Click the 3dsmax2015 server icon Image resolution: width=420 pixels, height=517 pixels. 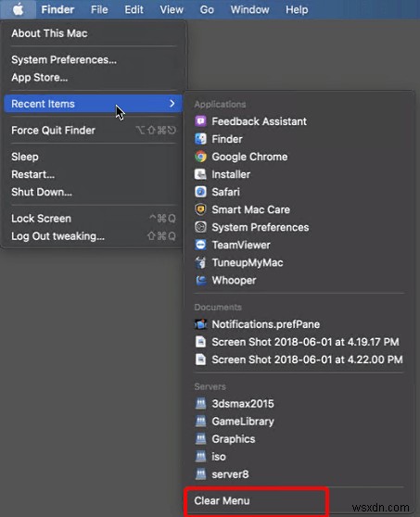click(200, 404)
